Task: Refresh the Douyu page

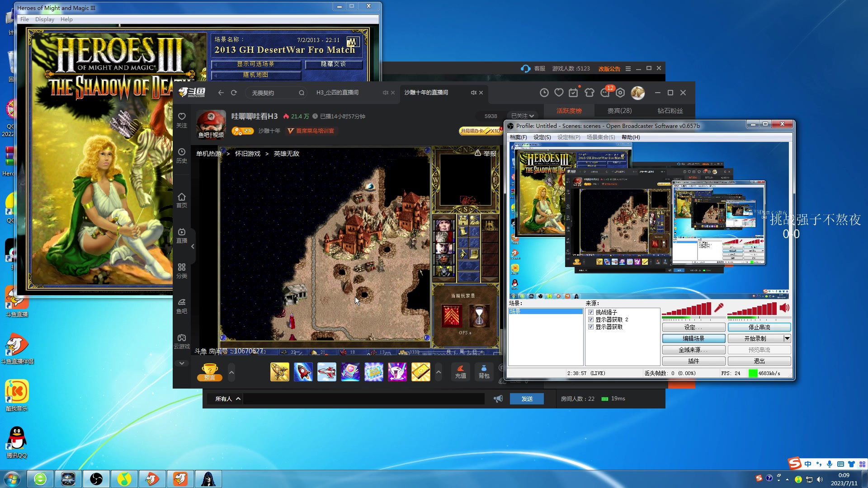Action: pos(234,93)
